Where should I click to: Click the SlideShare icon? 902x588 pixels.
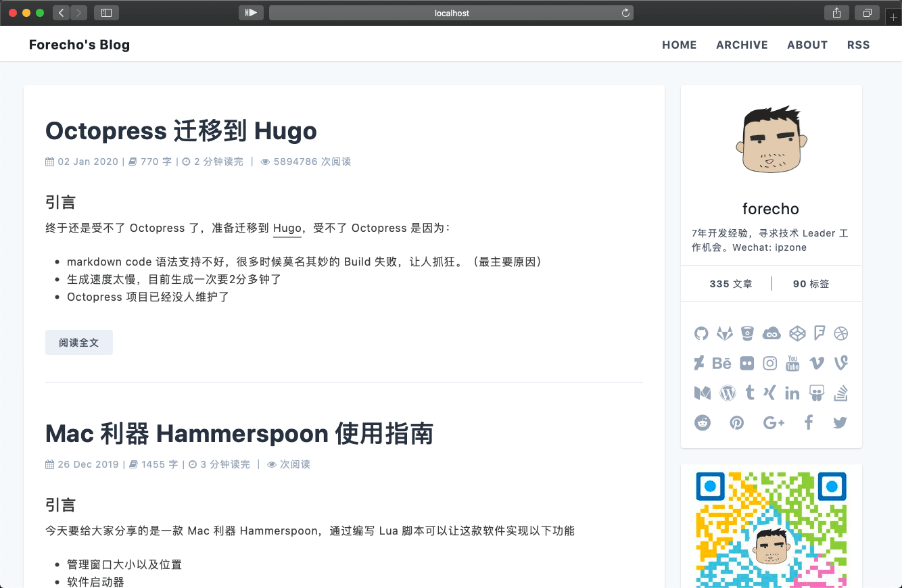pos(817,393)
